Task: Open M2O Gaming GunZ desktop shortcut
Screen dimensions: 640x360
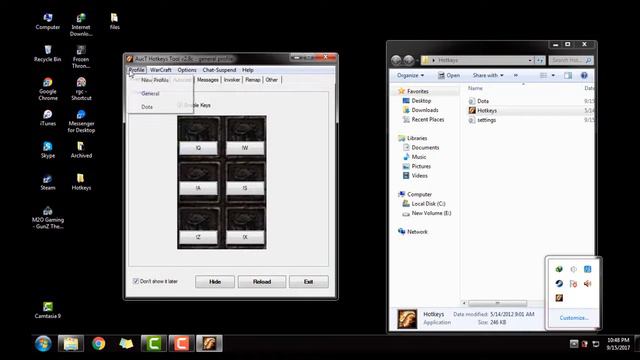Action: pyautogui.click(x=47, y=217)
